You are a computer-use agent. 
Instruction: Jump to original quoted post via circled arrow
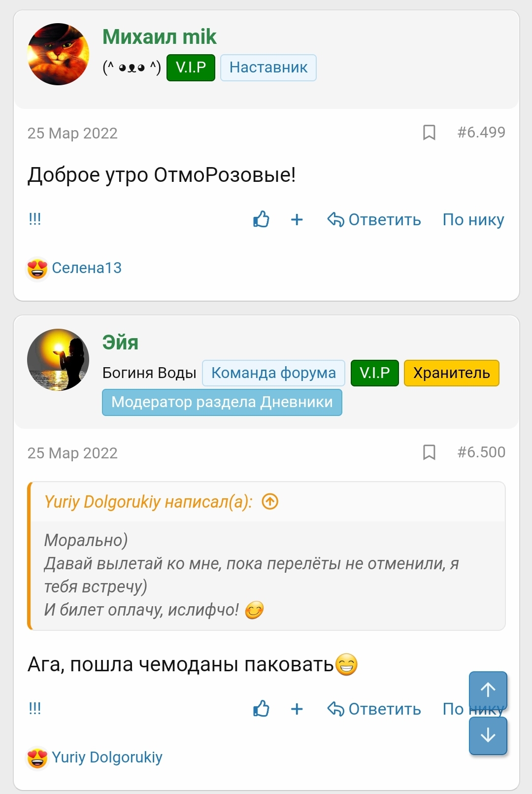(x=270, y=502)
